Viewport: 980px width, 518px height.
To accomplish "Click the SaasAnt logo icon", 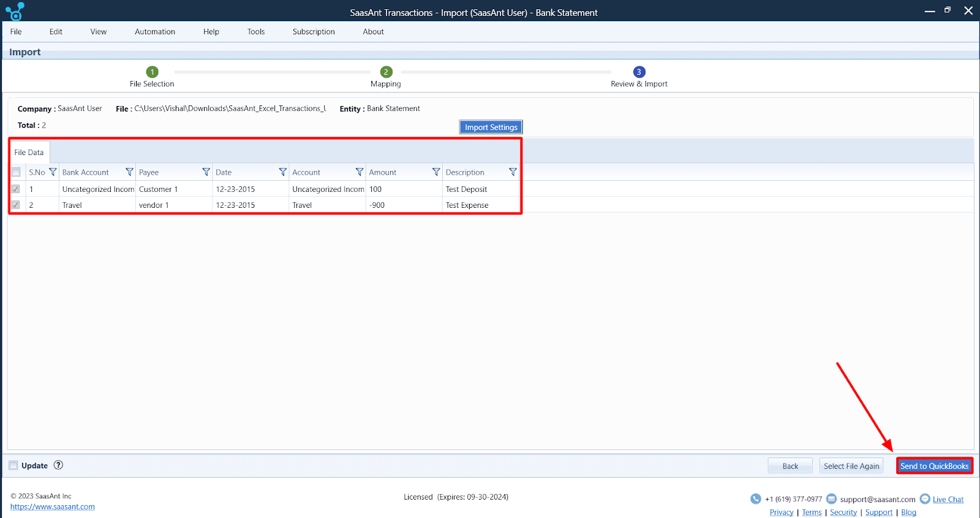I will (15, 11).
